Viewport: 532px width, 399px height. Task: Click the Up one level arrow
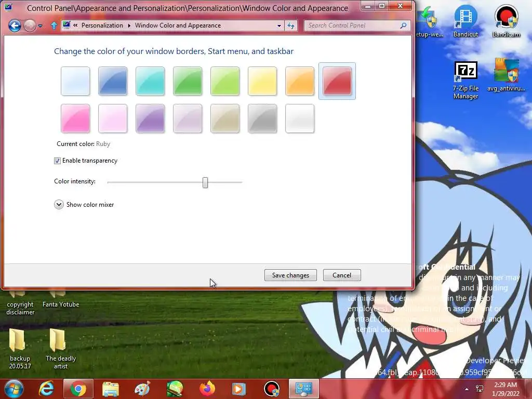[x=54, y=25]
